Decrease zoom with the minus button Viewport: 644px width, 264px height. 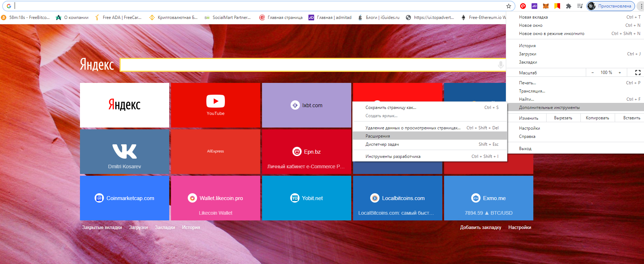tap(593, 73)
